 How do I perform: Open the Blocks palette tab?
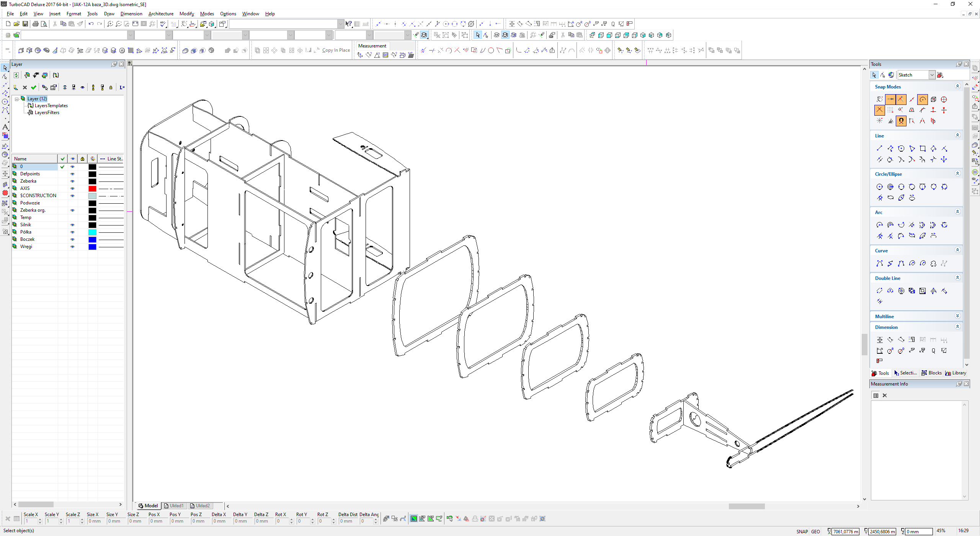[x=931, y=373]
